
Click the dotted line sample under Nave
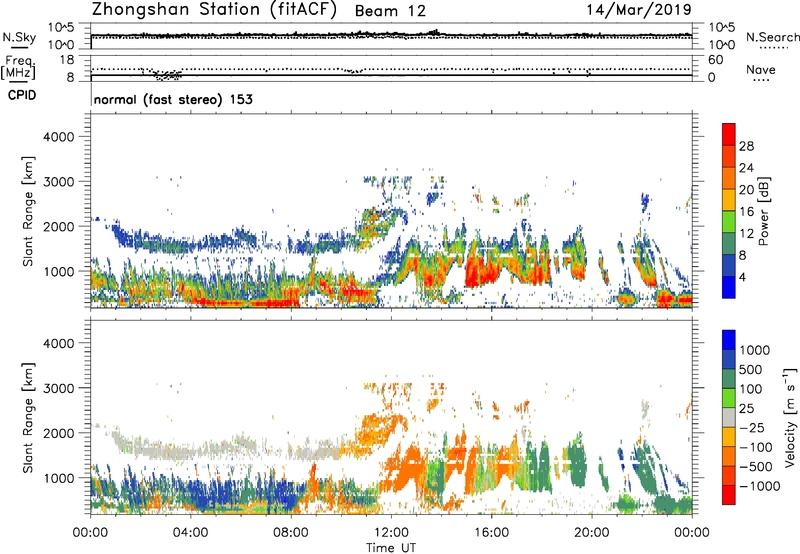(761, 80)
